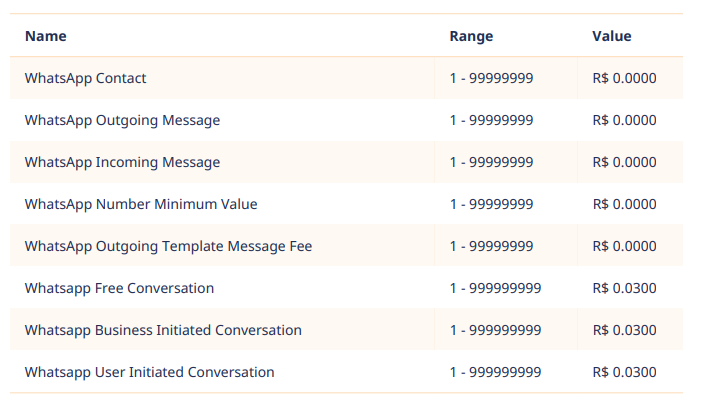712x407 pixels.
Task: Select WhatsApp Outgoing Message row name
Action: click(122, 120)
